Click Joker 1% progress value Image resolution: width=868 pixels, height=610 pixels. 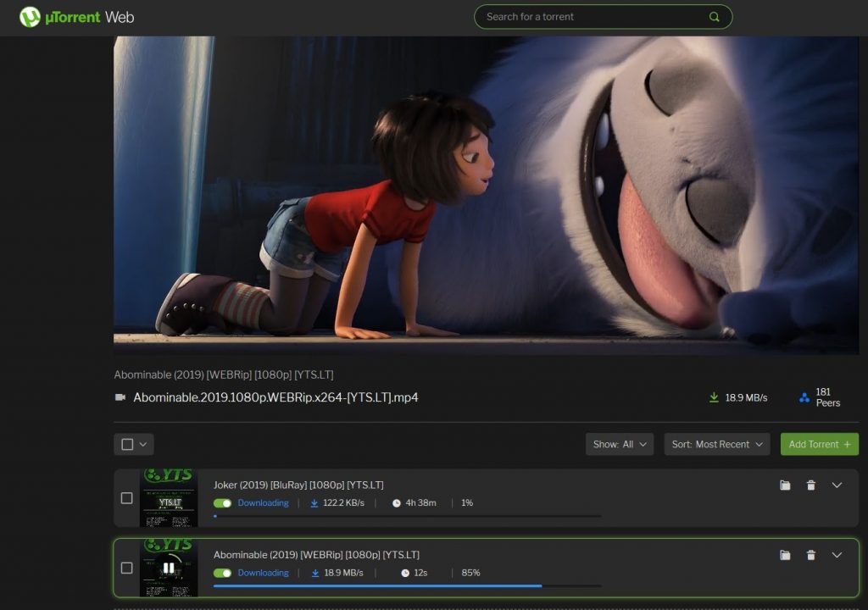(467, 503)
